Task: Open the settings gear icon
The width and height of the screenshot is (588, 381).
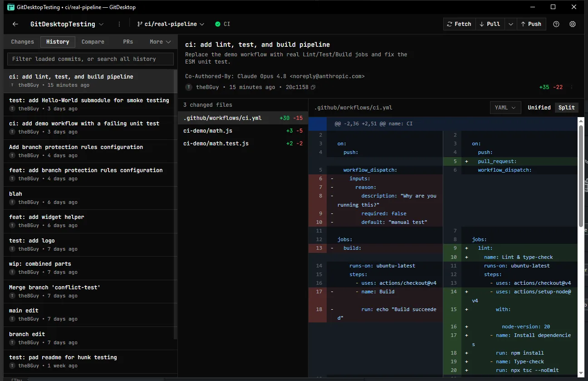Action: (x=573, y=24)
